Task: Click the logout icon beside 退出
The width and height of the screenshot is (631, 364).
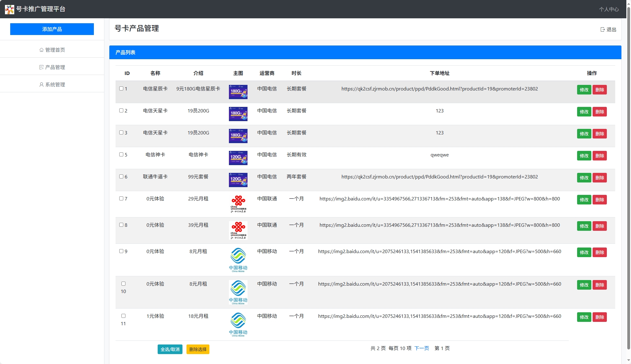Action: coord(603,29)
